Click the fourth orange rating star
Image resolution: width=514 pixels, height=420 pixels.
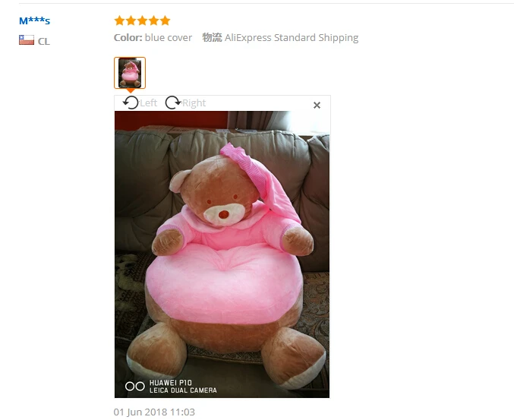click(x=153, y=21)
